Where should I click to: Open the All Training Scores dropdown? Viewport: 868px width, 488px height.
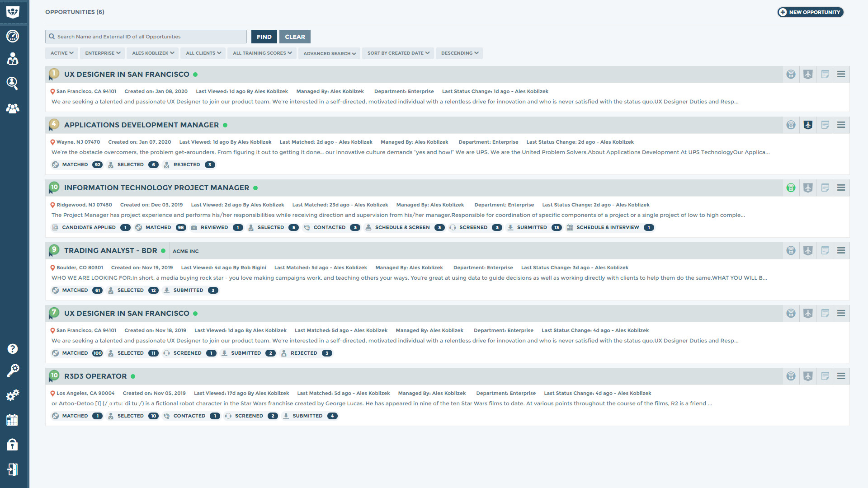point(262,53)
